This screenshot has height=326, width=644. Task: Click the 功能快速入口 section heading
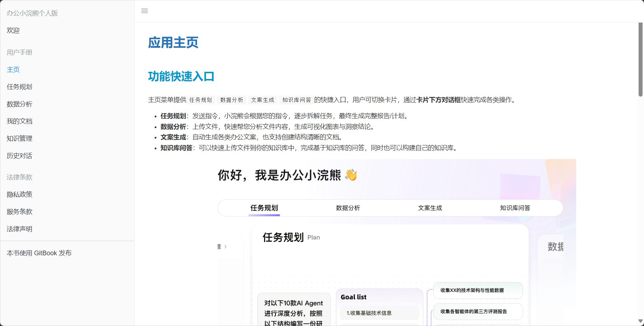181,76
